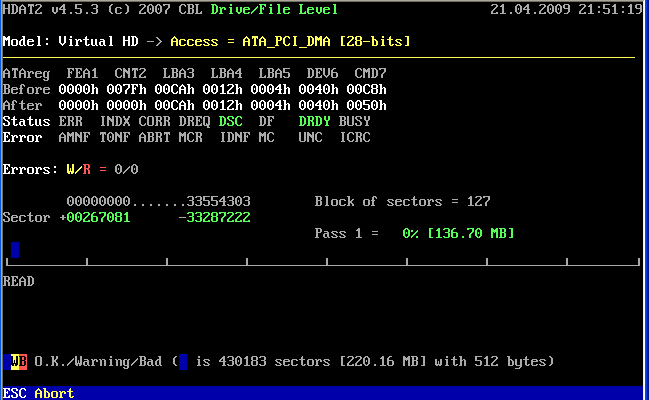Screen dimensions: 649x400
Task: Click the Access = ATA_PCI_DMA [28-bits] text
Action: 291,41
